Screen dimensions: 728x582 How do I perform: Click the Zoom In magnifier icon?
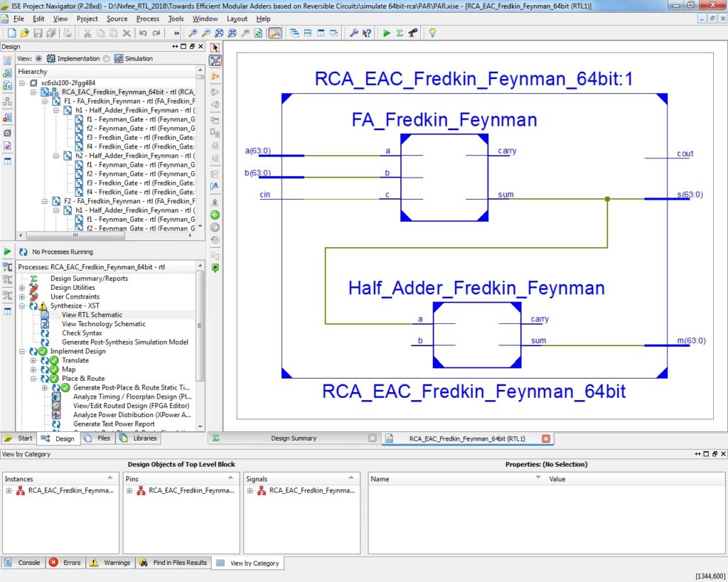[x=193, y=33]
